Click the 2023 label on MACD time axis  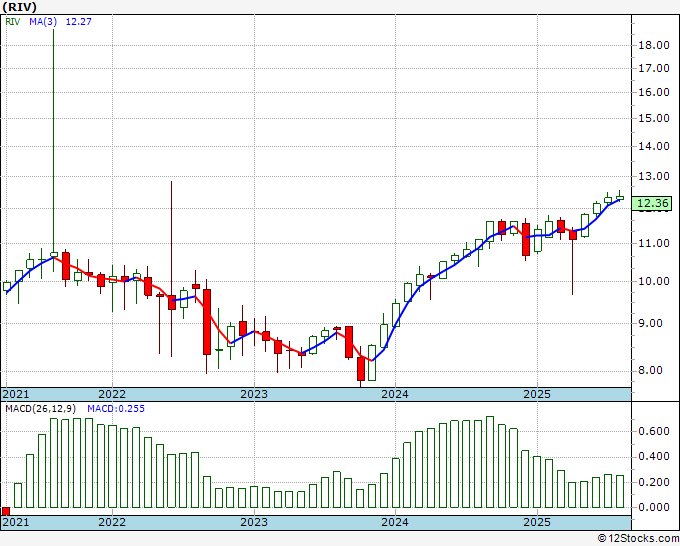(254, 522)
